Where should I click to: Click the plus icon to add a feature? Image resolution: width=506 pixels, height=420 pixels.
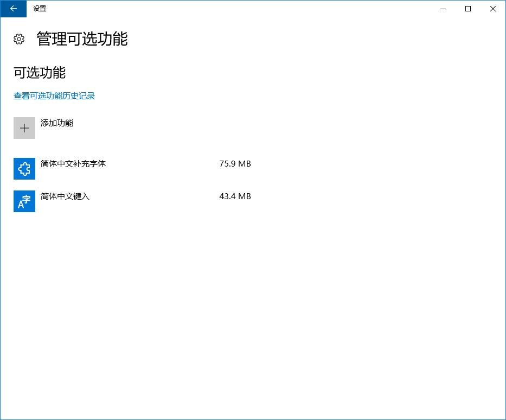point(24,128)
